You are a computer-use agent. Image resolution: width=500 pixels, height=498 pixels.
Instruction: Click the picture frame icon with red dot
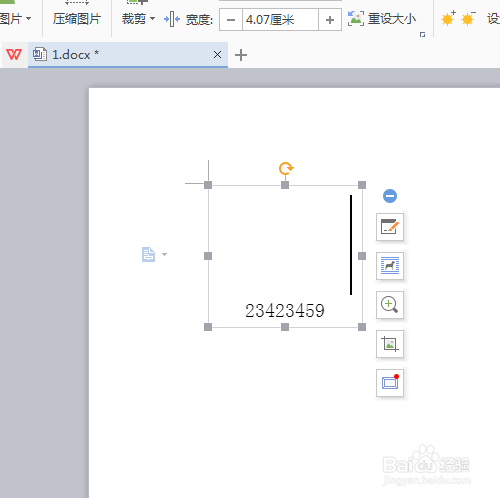(x=390, y=383)
